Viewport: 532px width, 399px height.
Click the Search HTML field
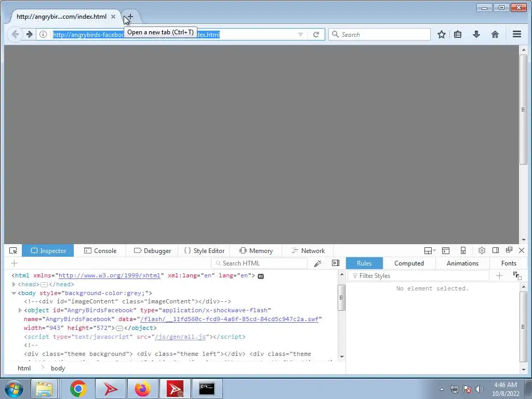[259, 263]
